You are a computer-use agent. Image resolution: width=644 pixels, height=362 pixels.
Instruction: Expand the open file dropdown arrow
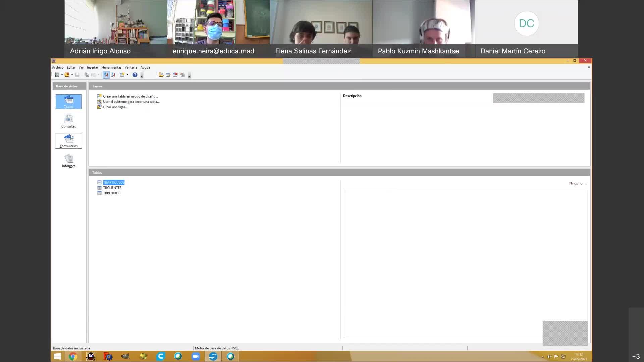72,75
